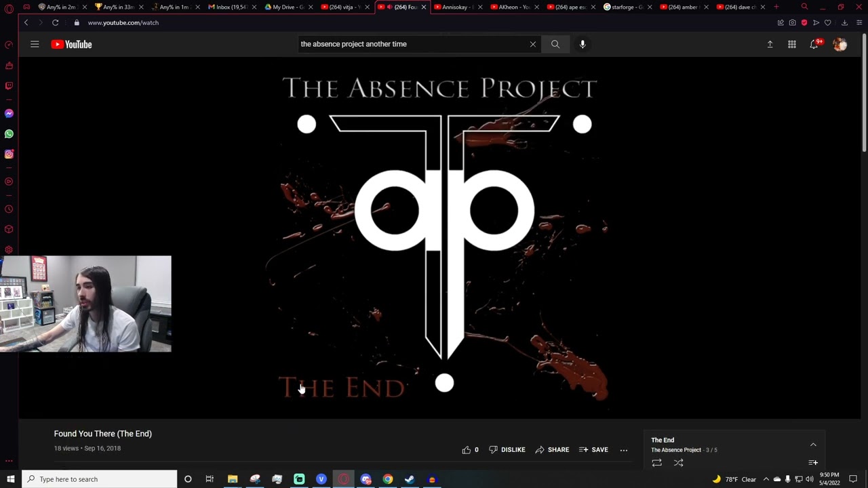Share the Found You There video
868x488 pixels.
pyautogui.click(x=552, y=449)
